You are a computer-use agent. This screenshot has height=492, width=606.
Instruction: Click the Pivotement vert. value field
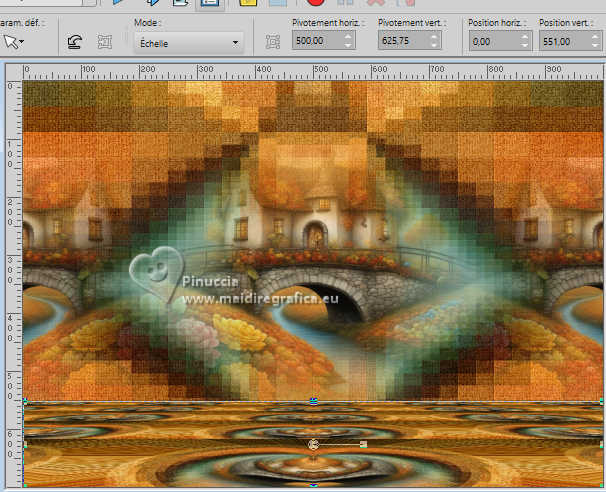403,41
